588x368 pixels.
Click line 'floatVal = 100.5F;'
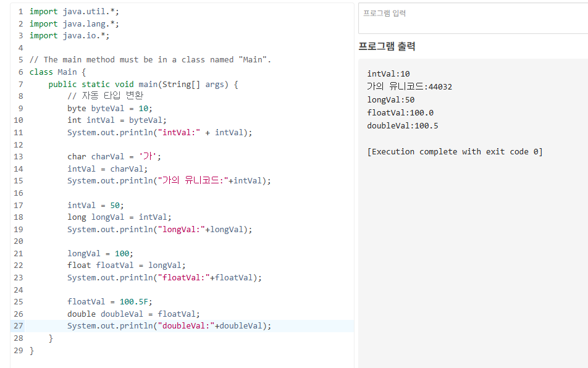[x=110, y=302]
